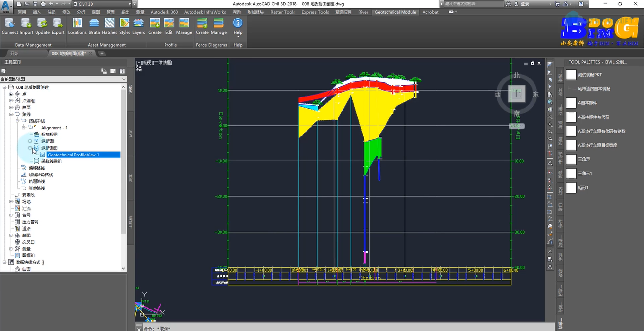Click the new drawing tab plus button
Image resolution: width=644 pixels, height=331 pixels.
coord(102,54)
